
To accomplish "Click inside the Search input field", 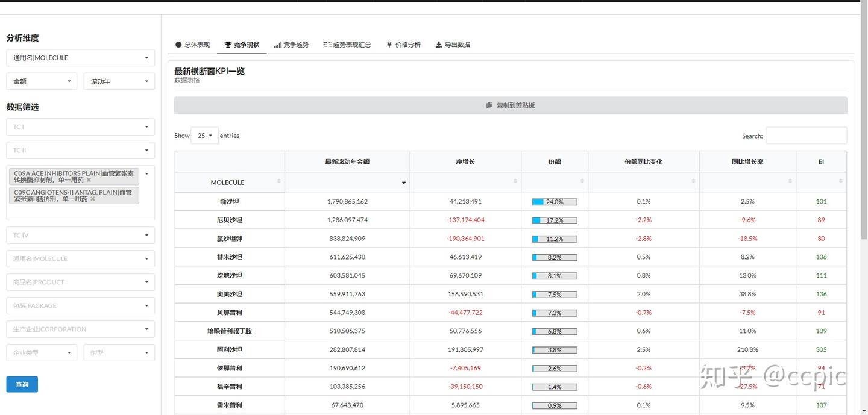I will pos(806,136).
